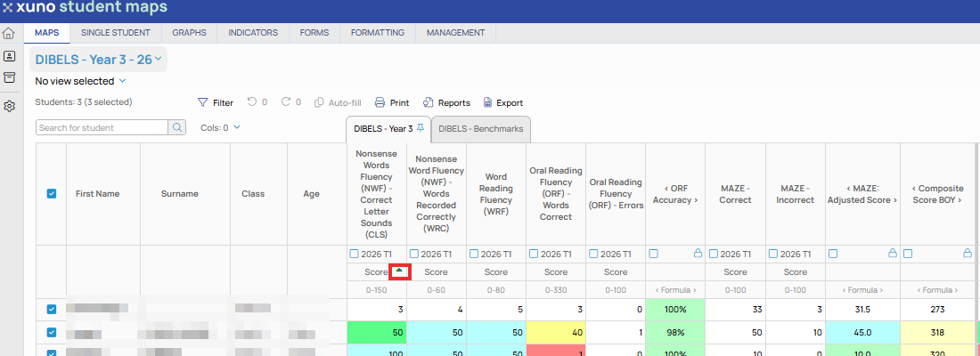Click the magnifier search icon
This screenshot has width=980, height=356.
(x=177, y=127)
